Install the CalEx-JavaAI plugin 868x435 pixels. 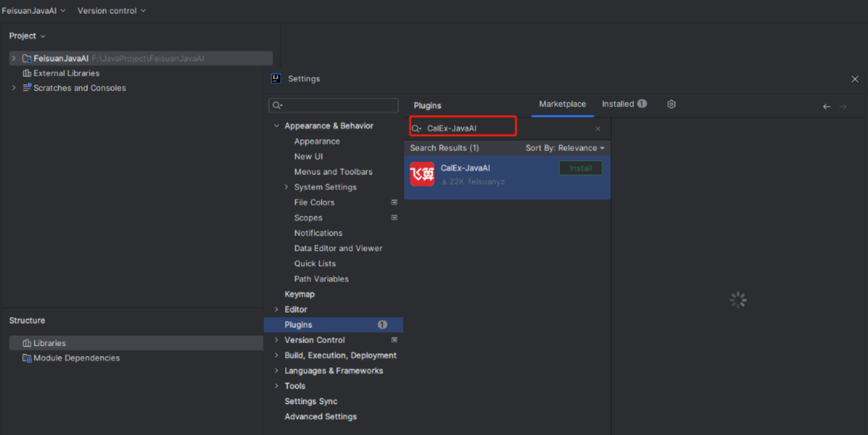pyautogui.click(x=580, y=168)
